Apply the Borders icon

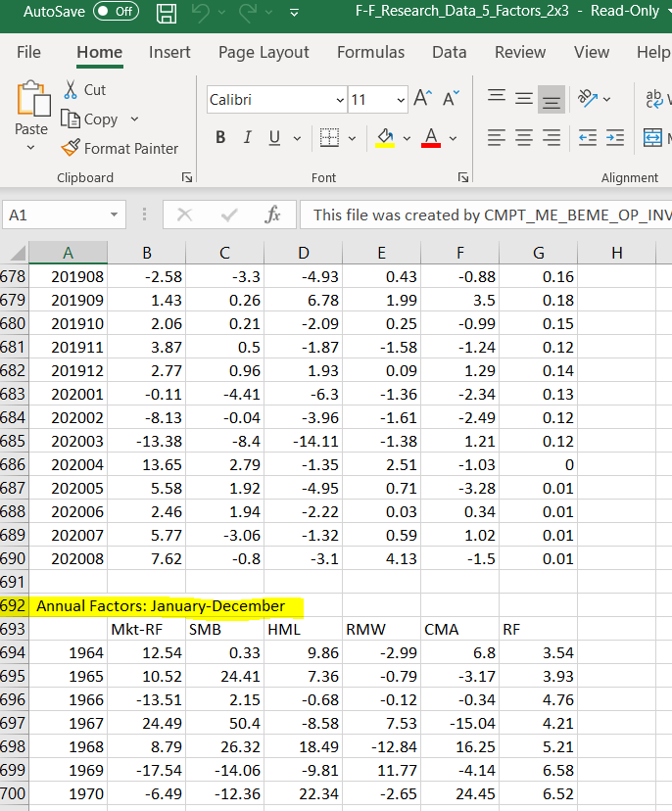point(330,138)
